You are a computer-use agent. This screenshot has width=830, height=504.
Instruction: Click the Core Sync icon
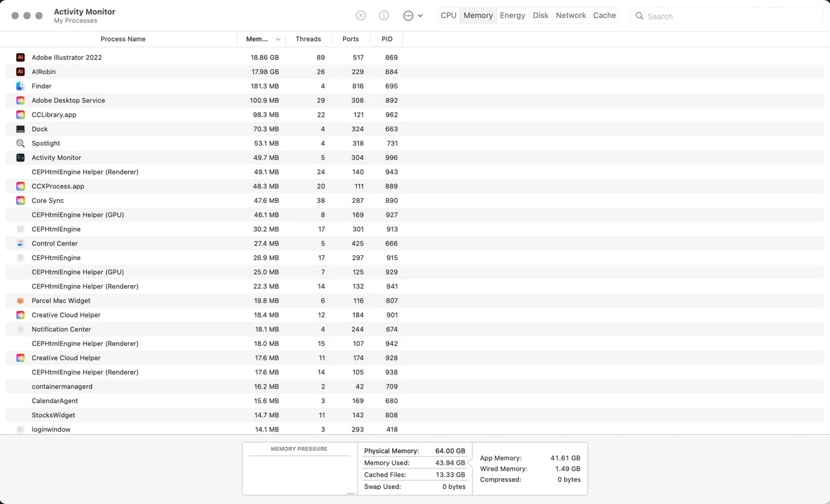[20, 200]
